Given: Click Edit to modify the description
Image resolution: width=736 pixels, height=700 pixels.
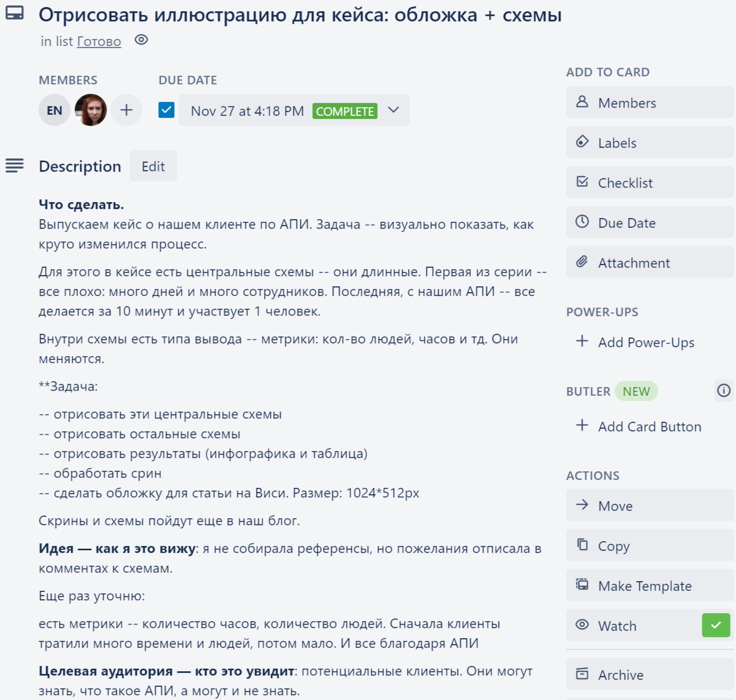Looking at the screenshot, I should click(x=153, y=166).
